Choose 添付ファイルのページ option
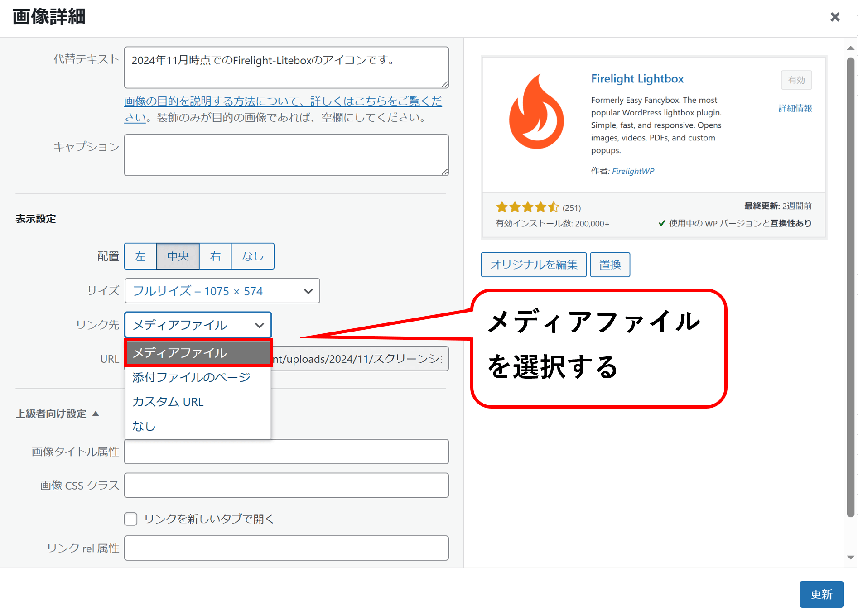 pos(198,377)
